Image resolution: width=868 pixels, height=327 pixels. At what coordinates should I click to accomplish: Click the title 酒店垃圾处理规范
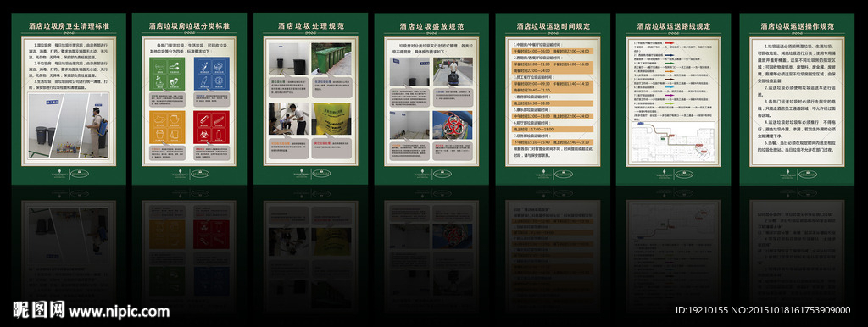pyautogui.click(x=311, y=26)
